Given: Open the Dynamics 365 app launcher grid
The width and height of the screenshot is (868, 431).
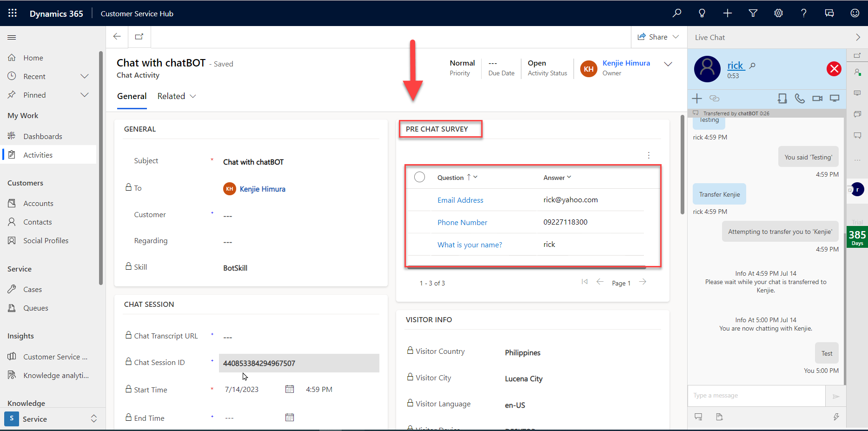Looking at the screenshot, I should point(13,13).
